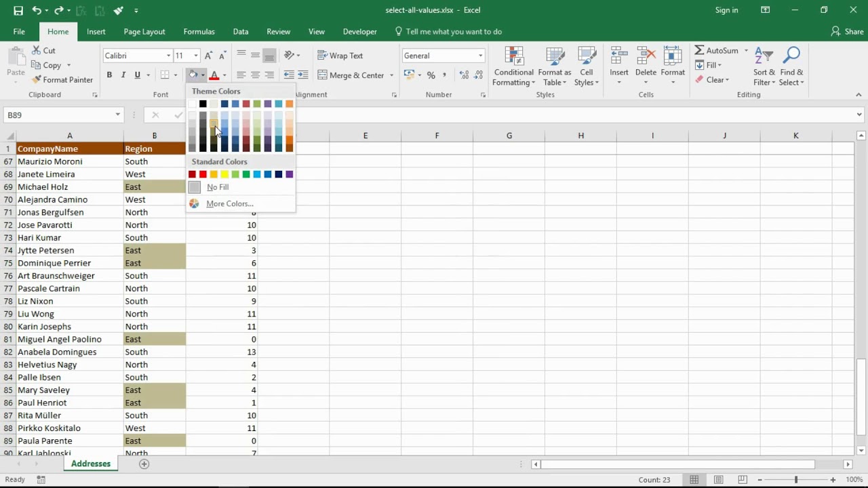The width and height of the screenshot is (868, 488).
Task: Open the File tab
Action: (x=19, y=31)
